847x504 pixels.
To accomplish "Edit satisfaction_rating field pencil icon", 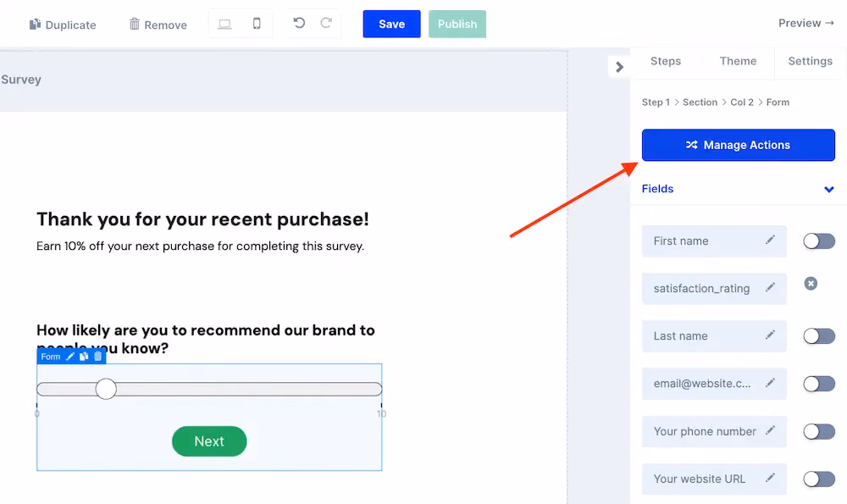I will [x=770, y=287].
